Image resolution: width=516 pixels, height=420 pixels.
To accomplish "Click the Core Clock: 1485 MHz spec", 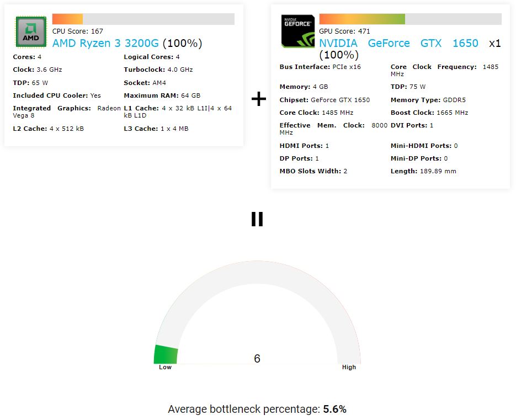I will [x=317, y=113].
